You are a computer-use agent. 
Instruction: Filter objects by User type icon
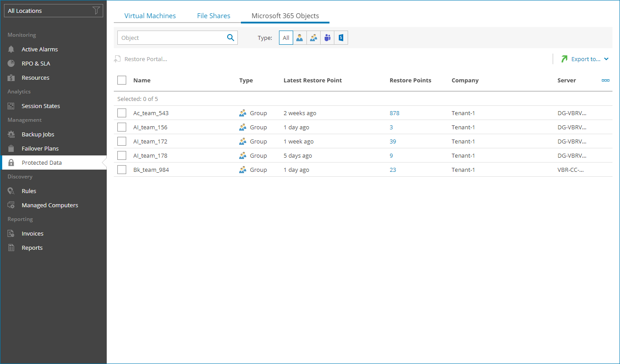pyautogui.click(x=300, y=38)
